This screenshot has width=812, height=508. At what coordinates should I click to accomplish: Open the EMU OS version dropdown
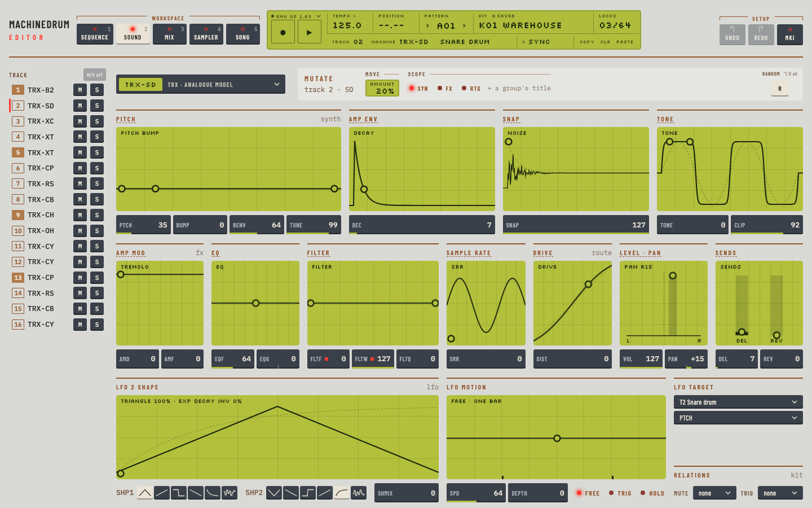(295, 16)
